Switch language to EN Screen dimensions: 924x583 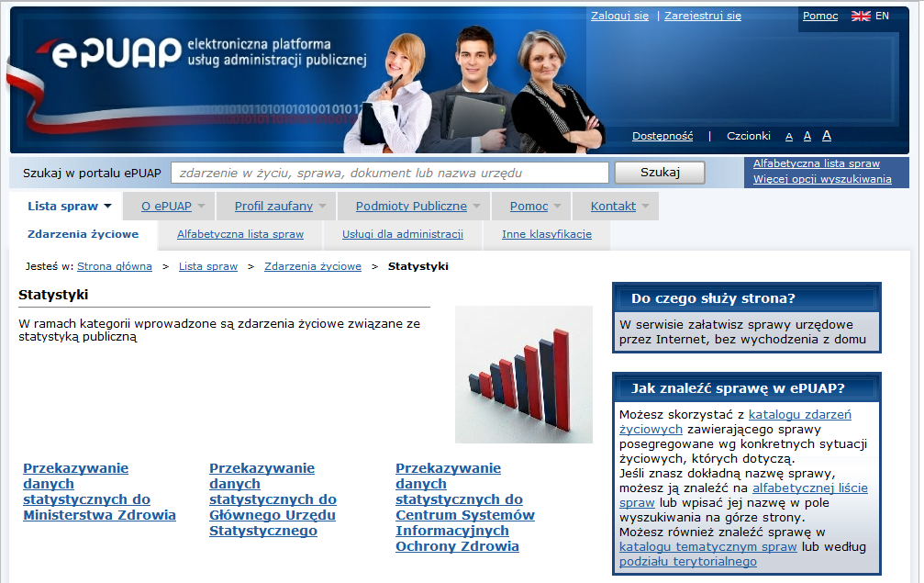tap(882, 16)
